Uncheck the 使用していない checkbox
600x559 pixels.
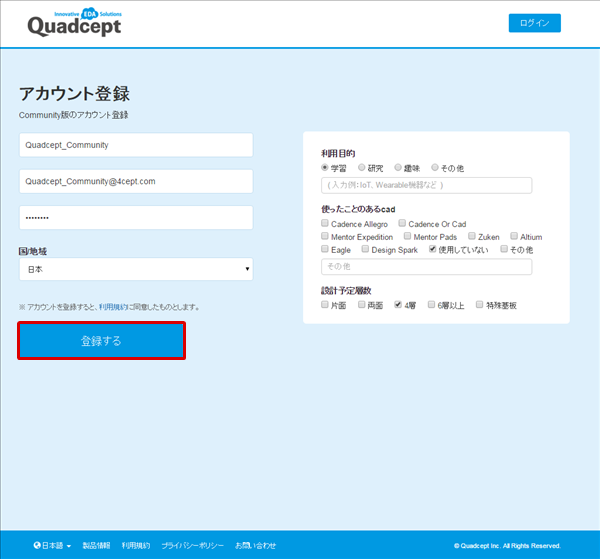tap(432, 249)
